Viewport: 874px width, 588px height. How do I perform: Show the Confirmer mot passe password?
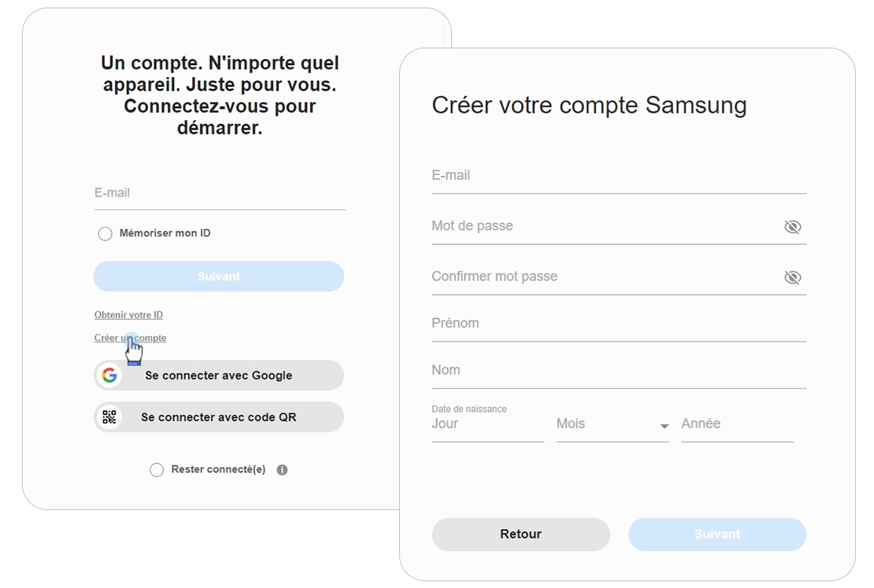click(792, 277)
